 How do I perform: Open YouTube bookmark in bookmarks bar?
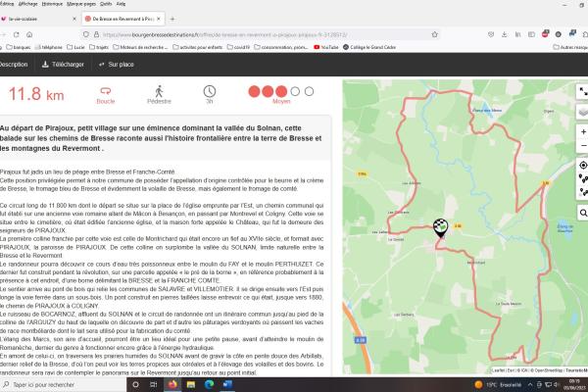pyautogui.click(x=329, y=46)
